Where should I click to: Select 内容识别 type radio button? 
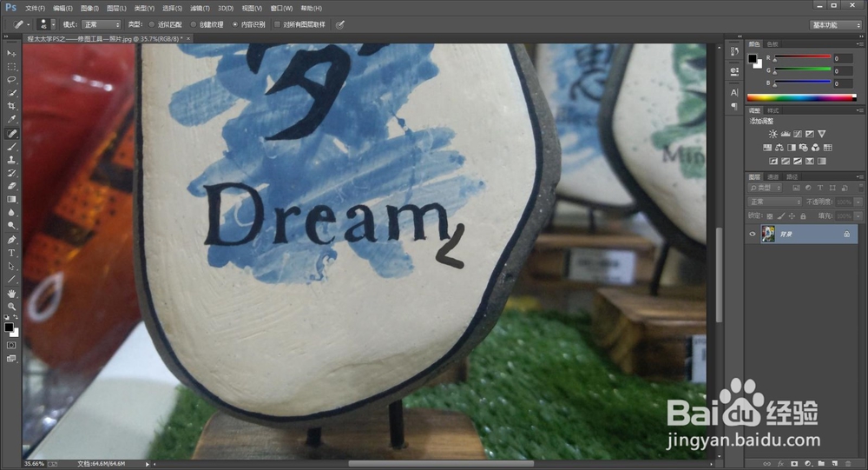coord(234,24)
